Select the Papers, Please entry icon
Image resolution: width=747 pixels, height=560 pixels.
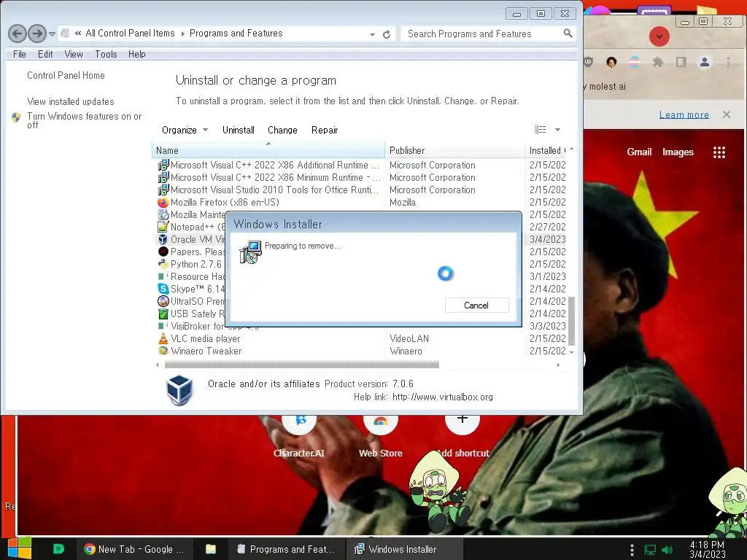click(x=163, y=252)
